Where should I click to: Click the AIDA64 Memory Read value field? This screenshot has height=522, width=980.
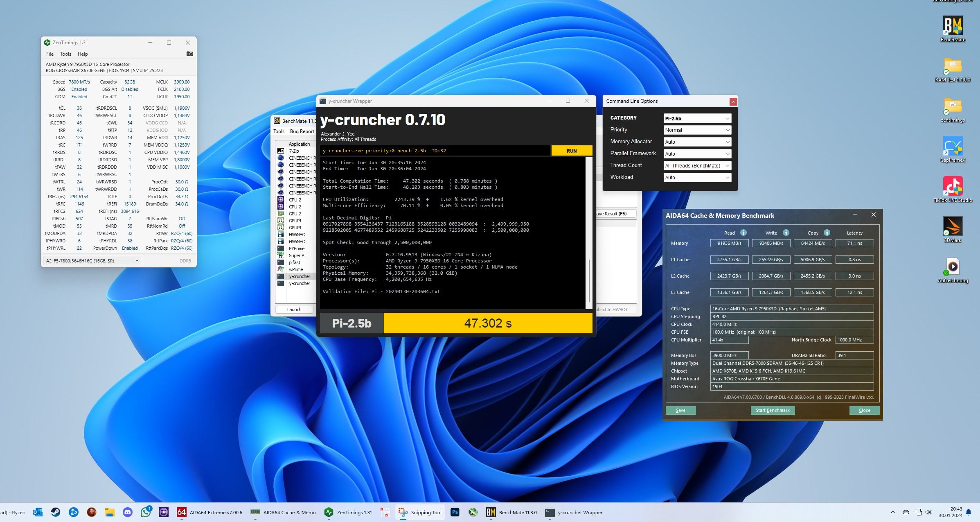(x=729, y=243)
